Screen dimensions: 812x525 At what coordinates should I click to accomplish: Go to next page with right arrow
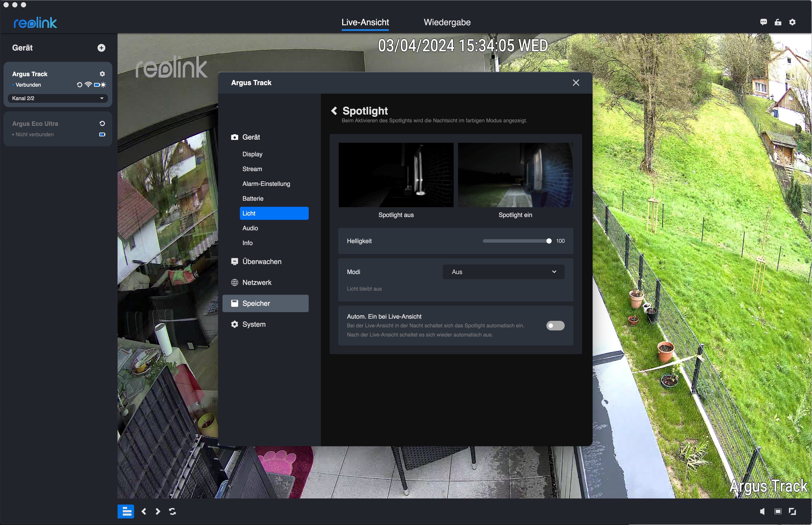pyautogui.click(x=158, y=511)
